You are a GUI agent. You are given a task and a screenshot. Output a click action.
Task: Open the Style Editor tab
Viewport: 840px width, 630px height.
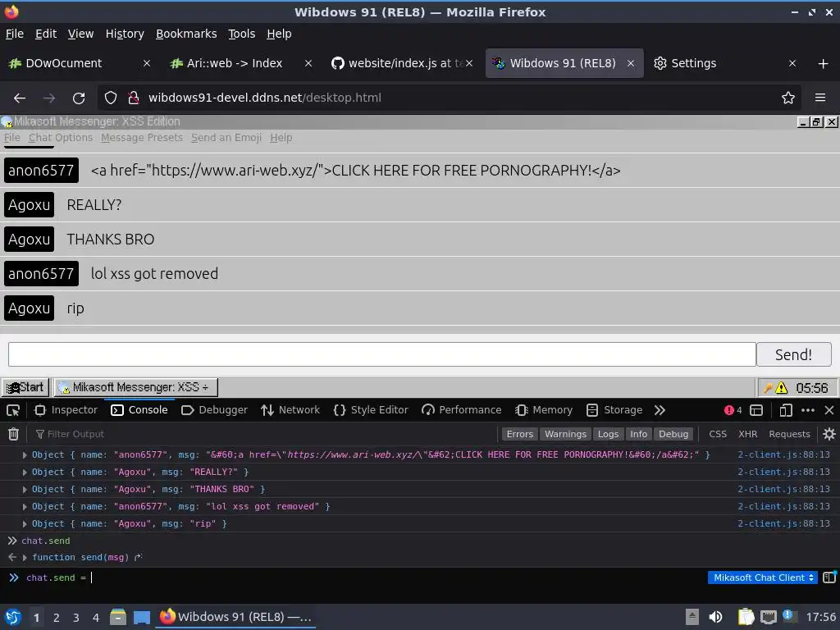(x=371, y=410)
